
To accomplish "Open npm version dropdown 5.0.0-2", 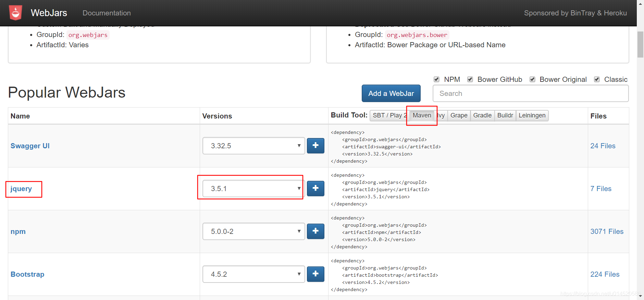I will [x=253, y=232].
